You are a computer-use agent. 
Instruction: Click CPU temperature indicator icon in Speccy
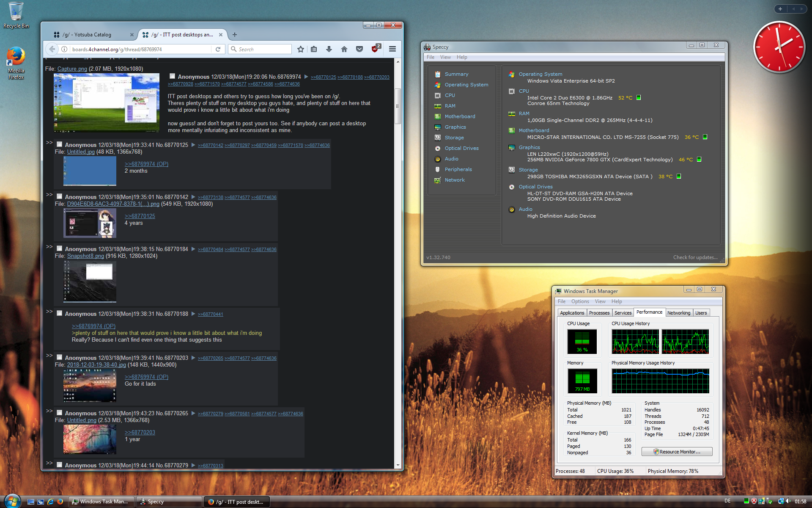point(639,97)
